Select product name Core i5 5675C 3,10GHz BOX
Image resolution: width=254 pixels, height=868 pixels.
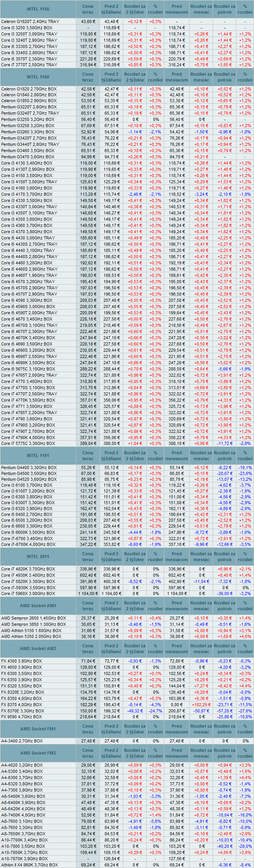click(x=28, y=369)
